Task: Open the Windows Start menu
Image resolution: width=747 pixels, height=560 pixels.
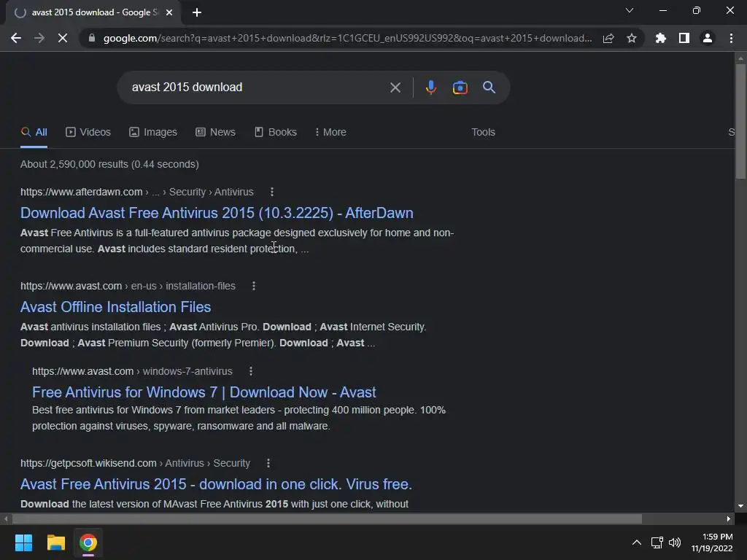Action: coord(23,542)
